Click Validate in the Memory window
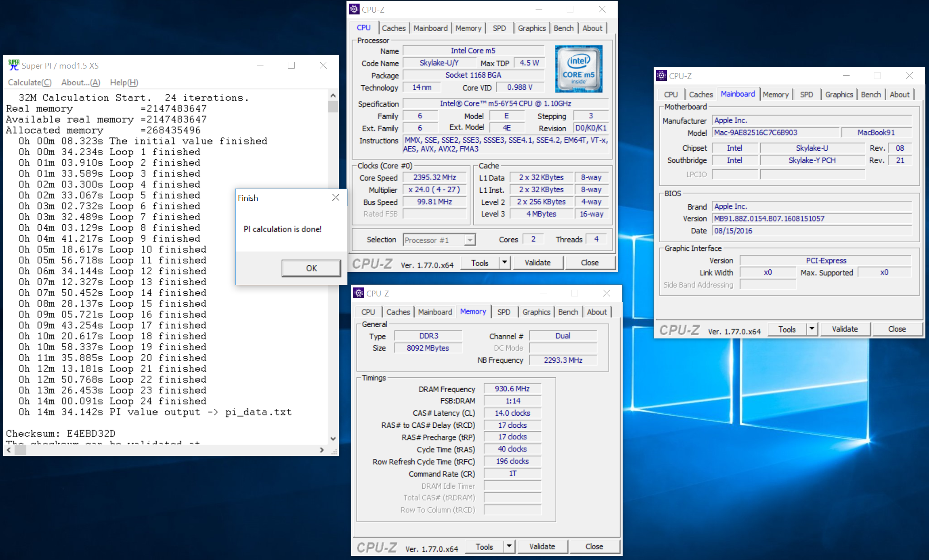 [x=542, y=546]
